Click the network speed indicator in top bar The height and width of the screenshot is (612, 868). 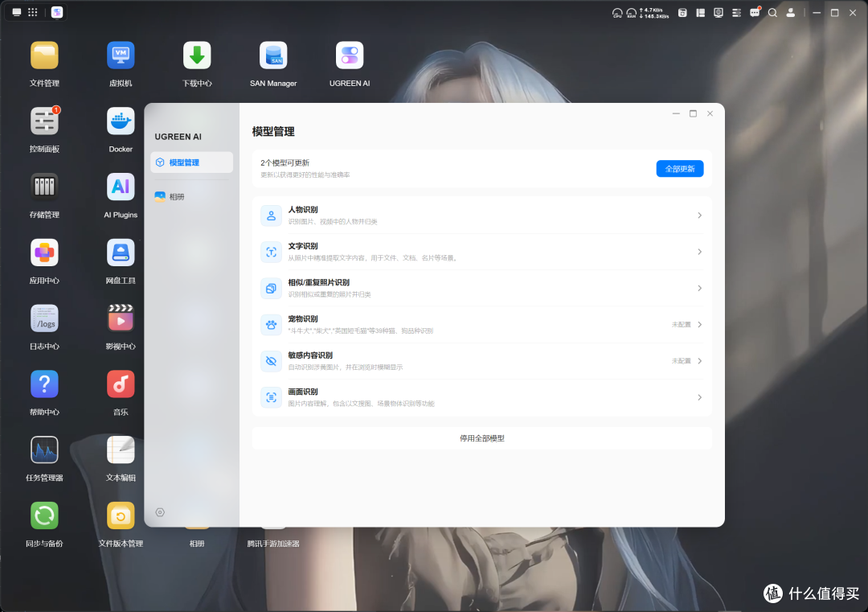[653, 13]
